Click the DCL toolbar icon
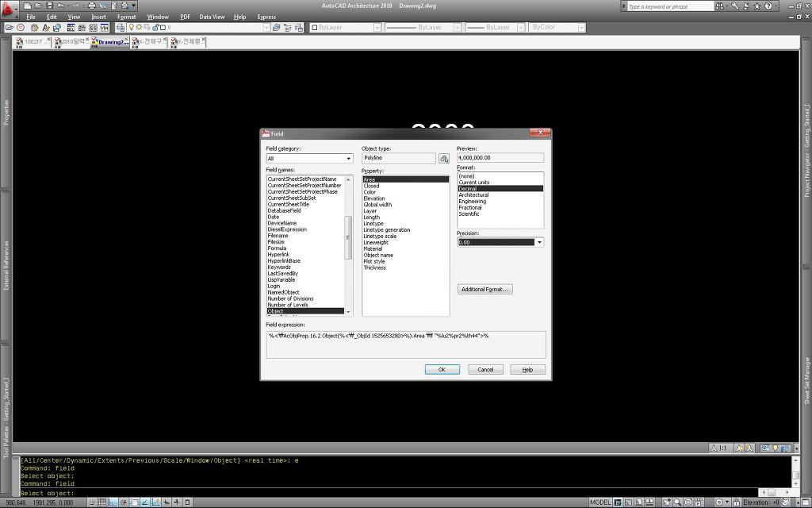Screen dimensions: 812x508 [71, 28]
